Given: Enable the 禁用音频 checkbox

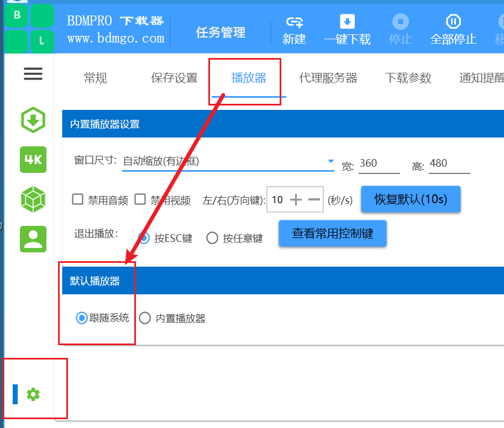Looking at the screenshot, I should click(x=77, y=199).
